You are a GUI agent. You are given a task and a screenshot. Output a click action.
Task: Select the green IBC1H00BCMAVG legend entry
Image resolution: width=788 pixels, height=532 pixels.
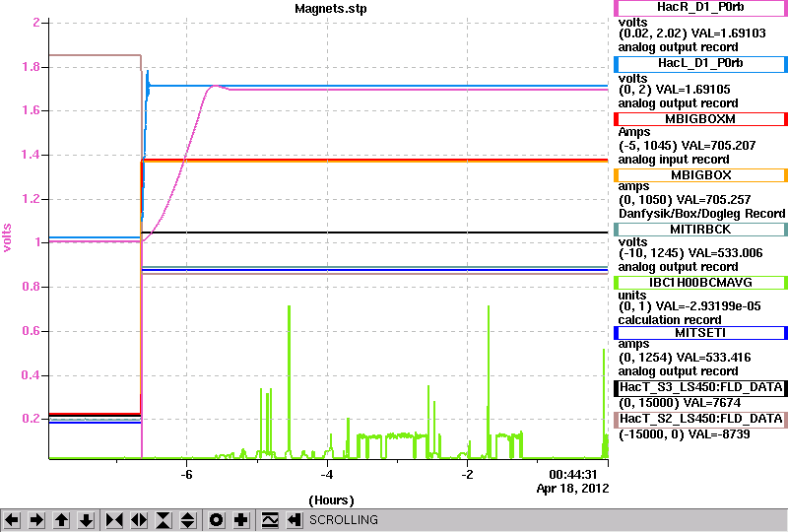(x=700, y=283)
